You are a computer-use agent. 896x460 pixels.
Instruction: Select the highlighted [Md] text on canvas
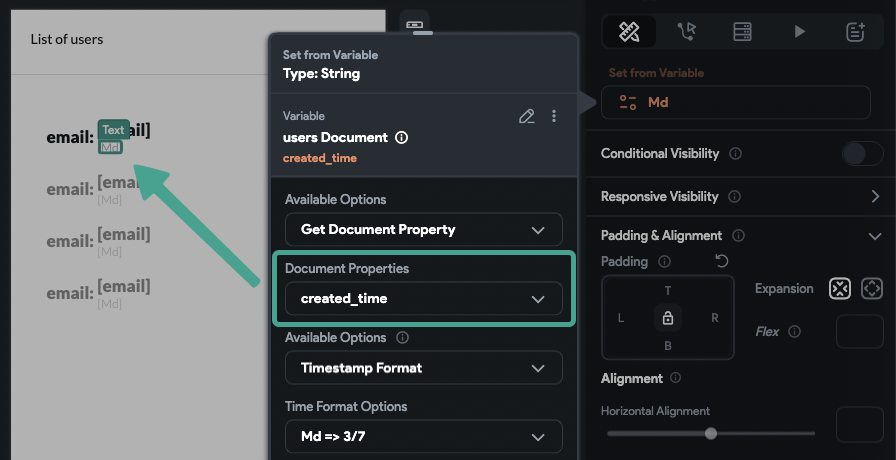click(x=110, y=147)
